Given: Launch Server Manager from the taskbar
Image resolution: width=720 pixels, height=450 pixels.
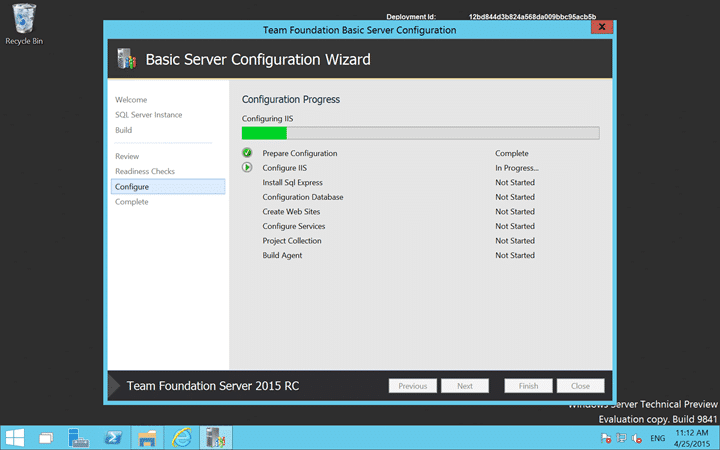Looking at the screenshot, I should (78, 438).
